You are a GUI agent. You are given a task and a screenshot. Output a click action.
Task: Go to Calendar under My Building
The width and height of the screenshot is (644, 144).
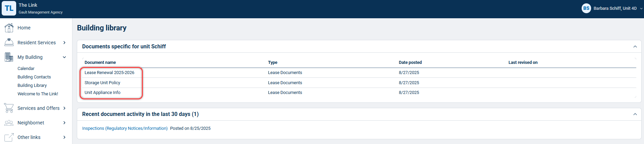[26, 69]
